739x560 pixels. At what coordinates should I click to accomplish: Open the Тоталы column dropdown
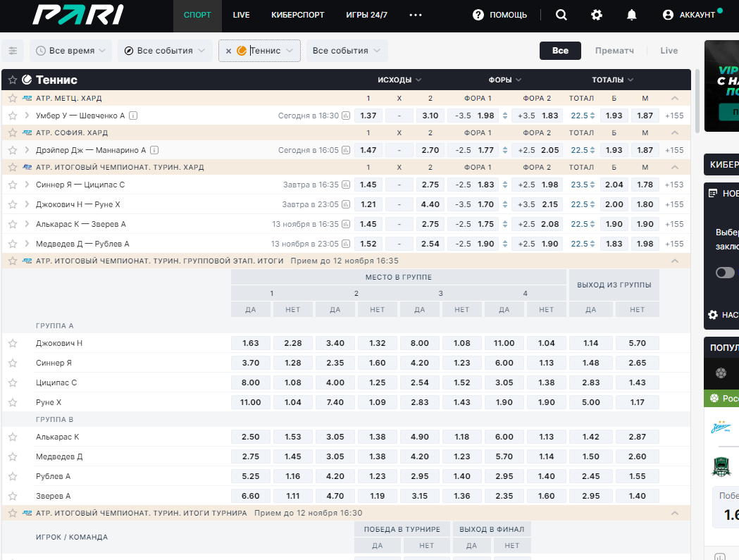point(612,80)
